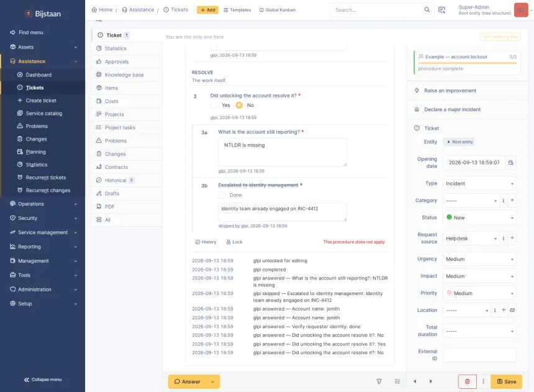Image resolution: width=534 pixels, height=392 pixels.
Task: Click the Bijstaan logo
Action: coord(43,14)
